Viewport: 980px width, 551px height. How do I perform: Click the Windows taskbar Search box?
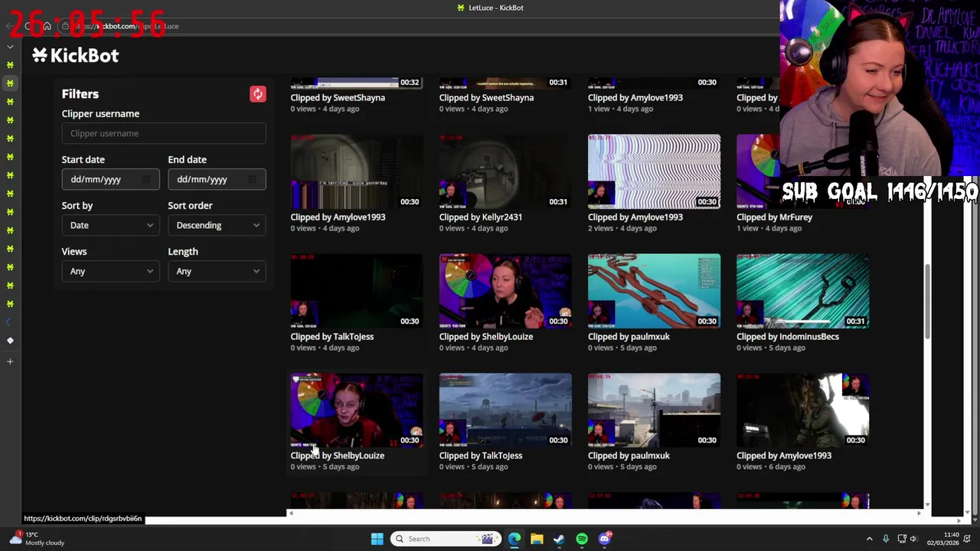[445, 539]
